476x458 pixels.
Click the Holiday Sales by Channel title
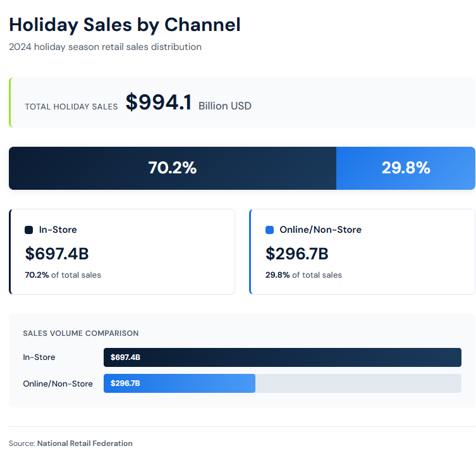tap(125, 25)
